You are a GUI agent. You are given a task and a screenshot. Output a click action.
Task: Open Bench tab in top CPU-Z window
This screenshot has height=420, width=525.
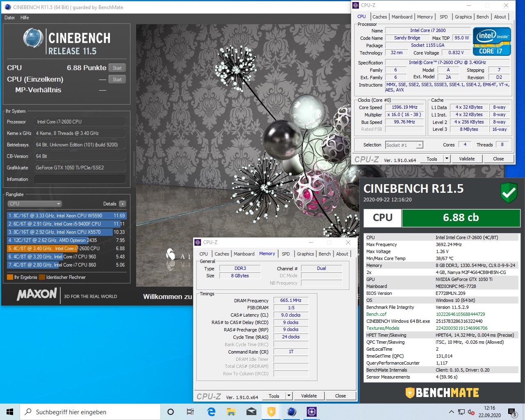pos(483,17)
